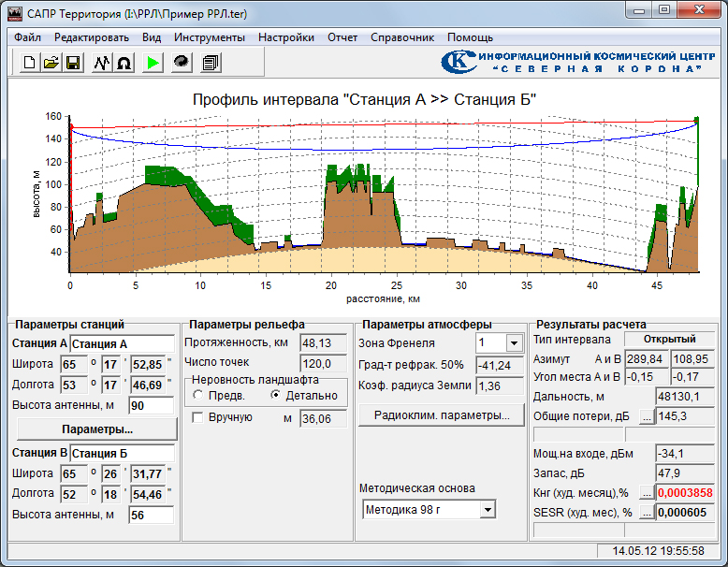Click Общие потери value 145,3

[x=685, y=416]
